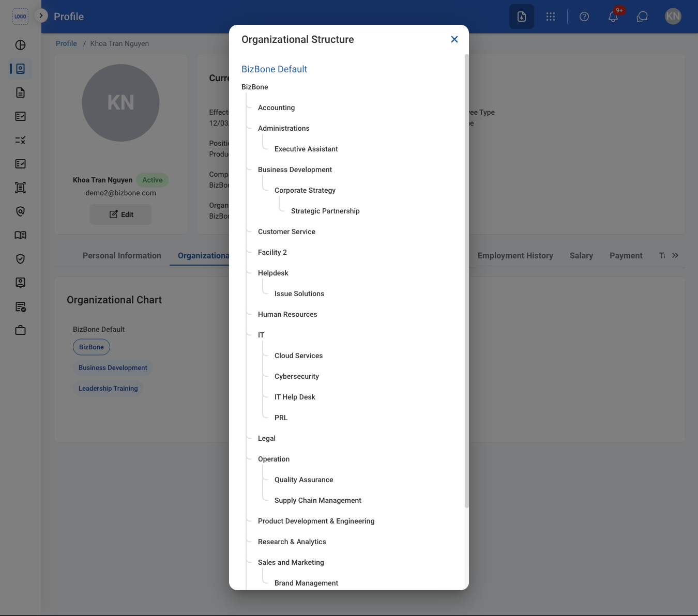Select Research & Analytics in the tree

pos(292,542)
